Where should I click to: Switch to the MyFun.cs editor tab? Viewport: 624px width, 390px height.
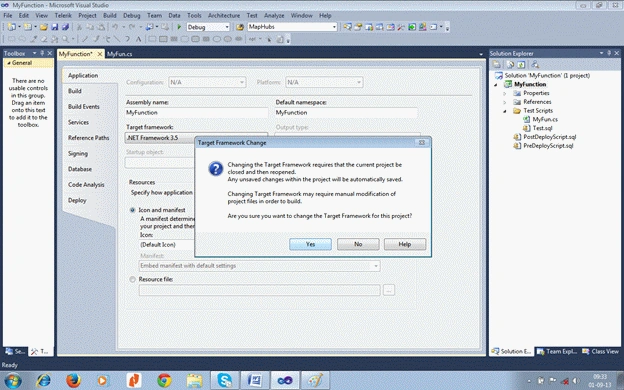click(119, 54)
